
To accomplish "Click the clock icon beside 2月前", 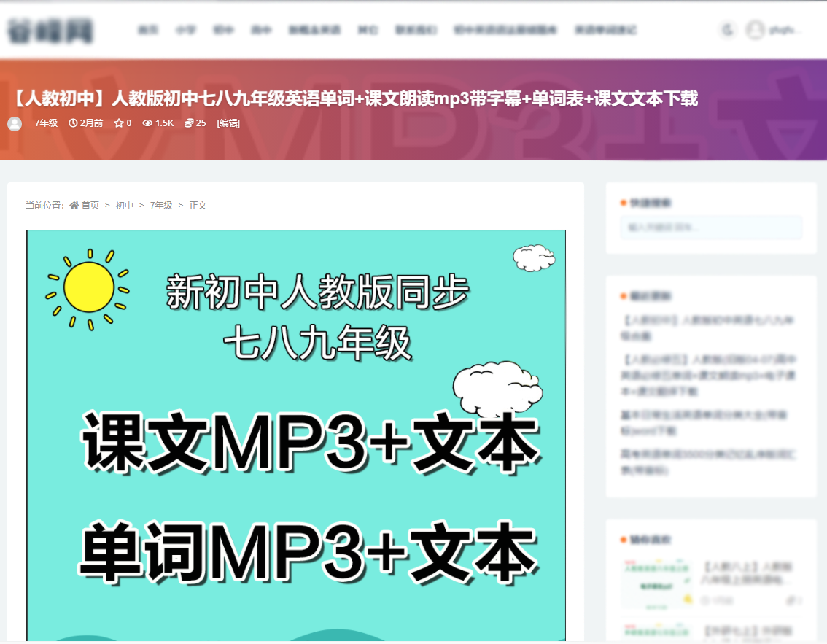I will (73, 123).
